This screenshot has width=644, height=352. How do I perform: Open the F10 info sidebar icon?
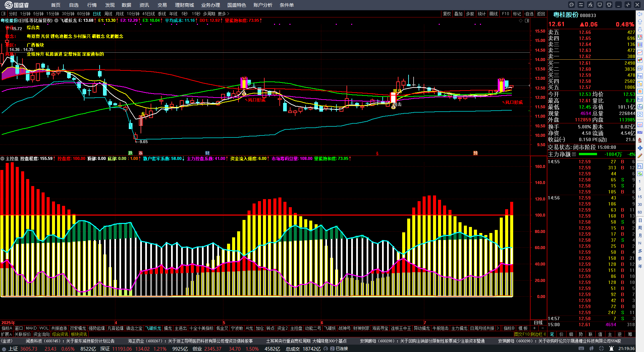(640, 76)
